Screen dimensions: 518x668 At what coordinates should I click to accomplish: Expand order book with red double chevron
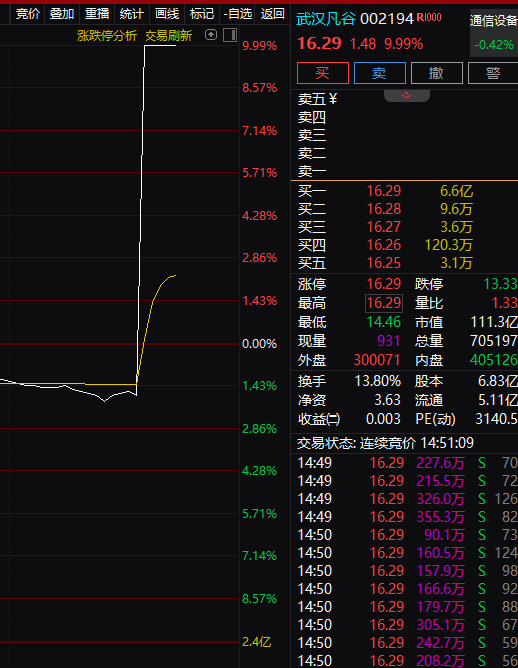406,95
